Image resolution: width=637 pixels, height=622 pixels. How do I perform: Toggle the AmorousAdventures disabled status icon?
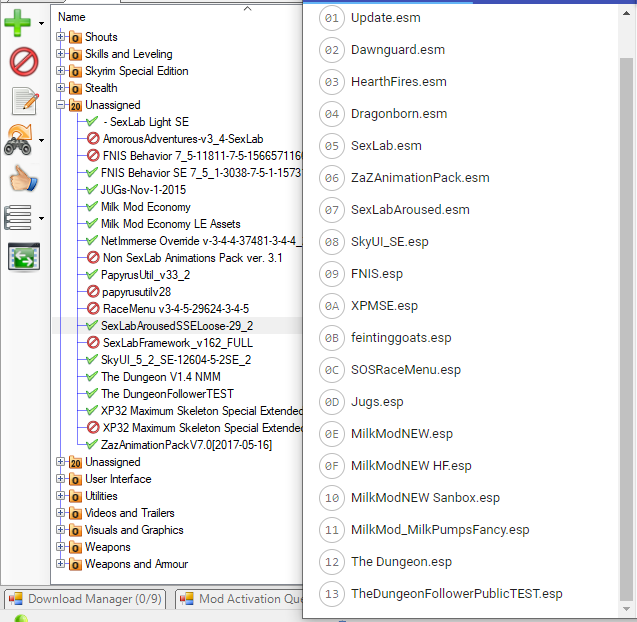93,139
